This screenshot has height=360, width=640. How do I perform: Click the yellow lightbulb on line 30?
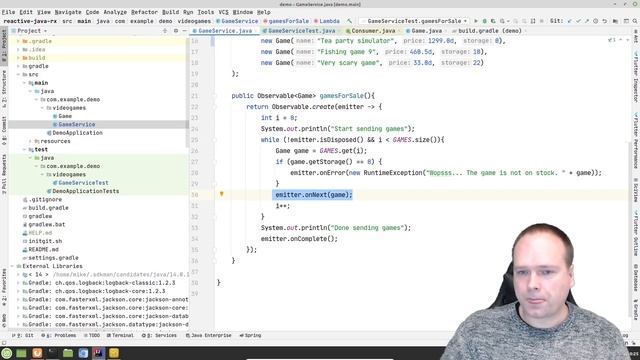pyautogui.click(x=222, y=194)
